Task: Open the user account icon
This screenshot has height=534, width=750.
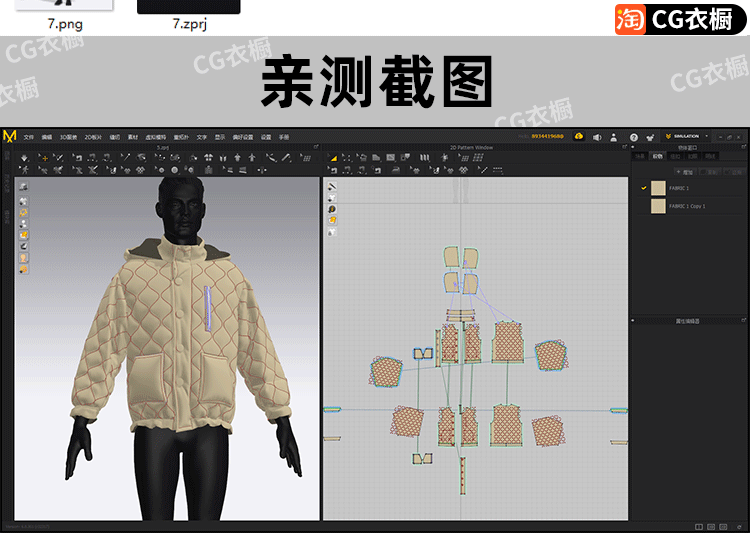Action: coord(614,137)
